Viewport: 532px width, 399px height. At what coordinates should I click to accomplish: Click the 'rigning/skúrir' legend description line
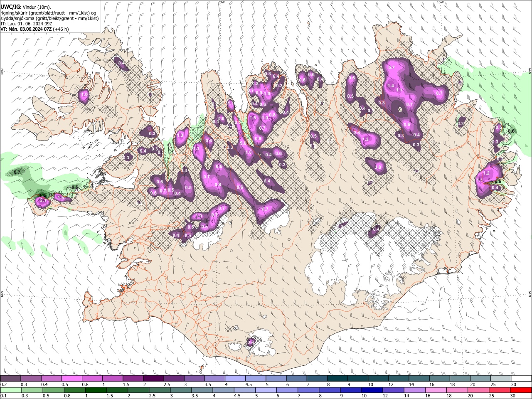click(x=48, y=13)
